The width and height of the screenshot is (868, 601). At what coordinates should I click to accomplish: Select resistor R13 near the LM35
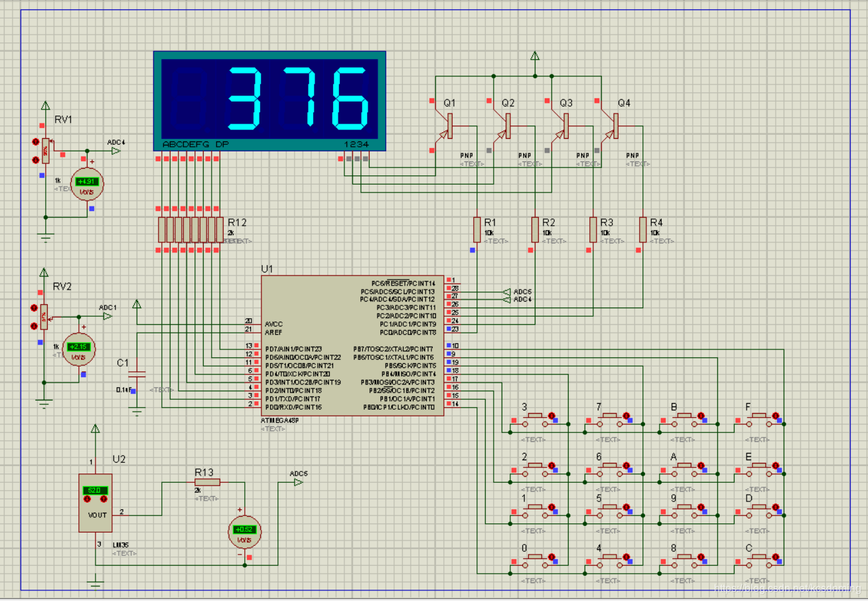click(x=208, y=483)
